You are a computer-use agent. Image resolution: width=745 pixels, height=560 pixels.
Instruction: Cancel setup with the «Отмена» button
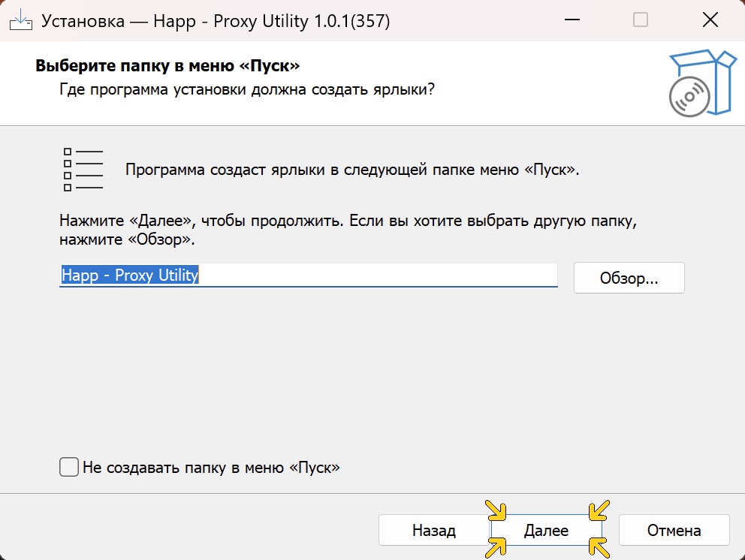[x=674, y=530]
